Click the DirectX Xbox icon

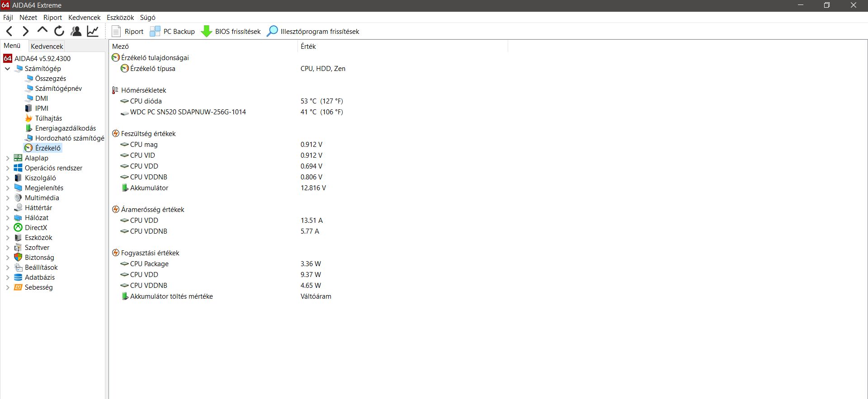coord(18,228)
